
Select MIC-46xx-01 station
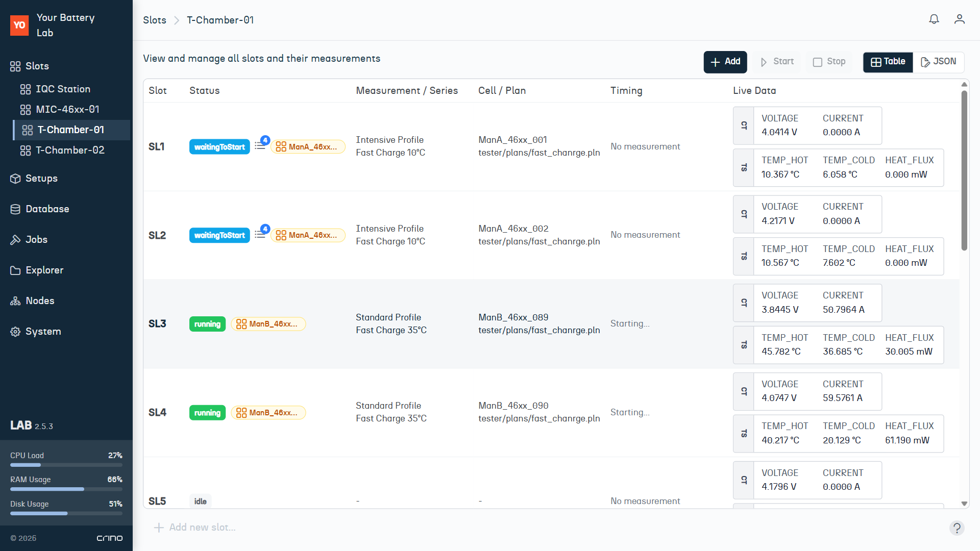point(68,109)
